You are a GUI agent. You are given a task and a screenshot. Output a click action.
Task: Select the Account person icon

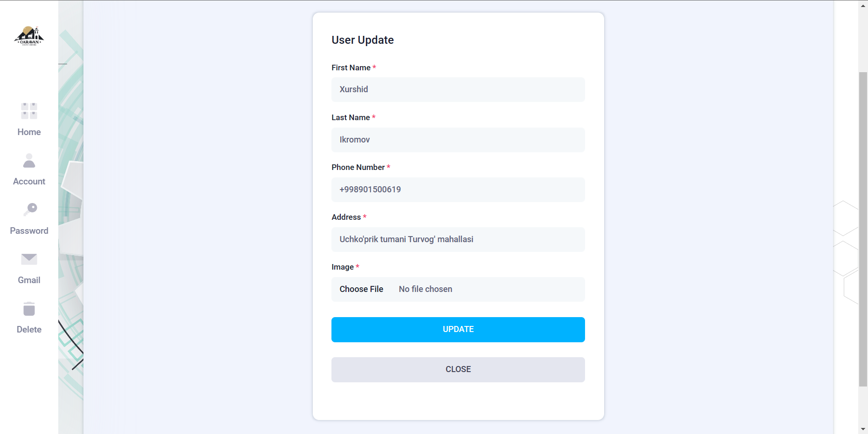28,161
